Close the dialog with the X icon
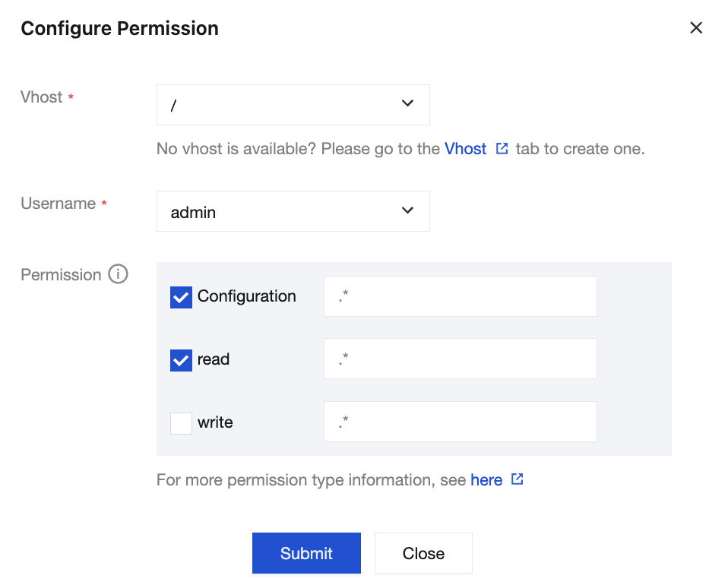The image size is (728, 585). 696,28
